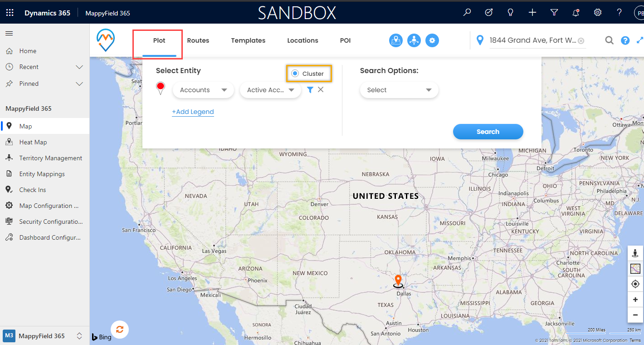
Task: Open the notifications bell icon
Action: click(576, 13)
